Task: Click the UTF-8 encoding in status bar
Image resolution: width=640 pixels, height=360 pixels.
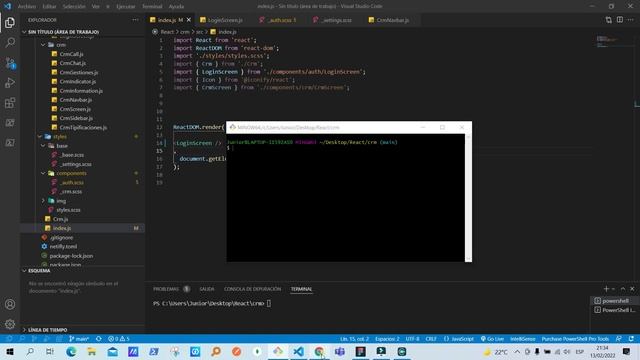Action: coord(412,339)
